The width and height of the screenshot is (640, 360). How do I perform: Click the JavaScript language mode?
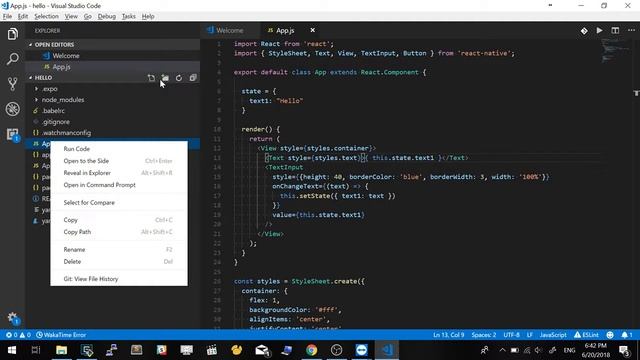click(553, 335)
